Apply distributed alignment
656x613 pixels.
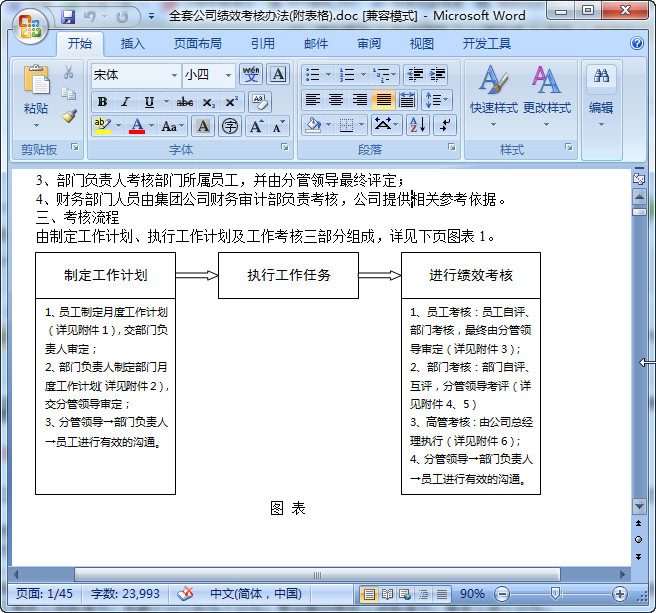tap(407, 100)
